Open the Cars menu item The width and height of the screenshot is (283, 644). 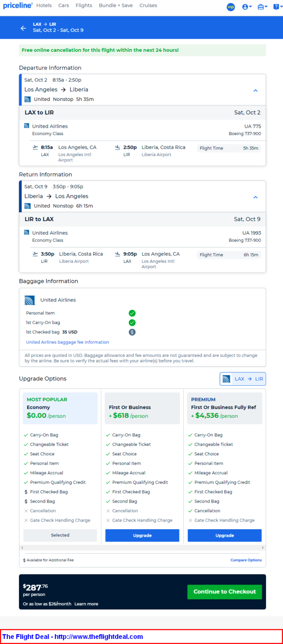pos(64,5)
